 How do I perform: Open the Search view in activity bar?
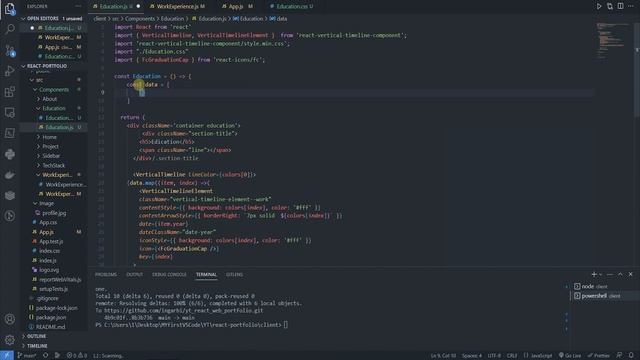click(10, 29)
